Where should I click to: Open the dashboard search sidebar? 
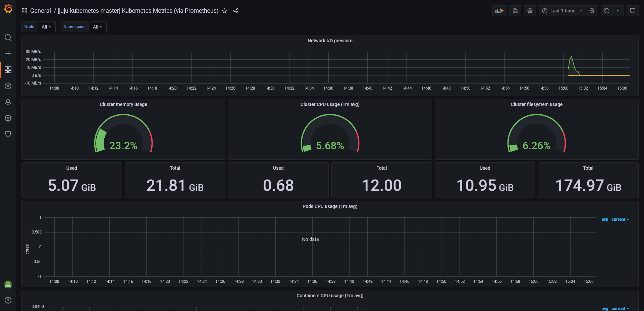(x=8, y=38)
